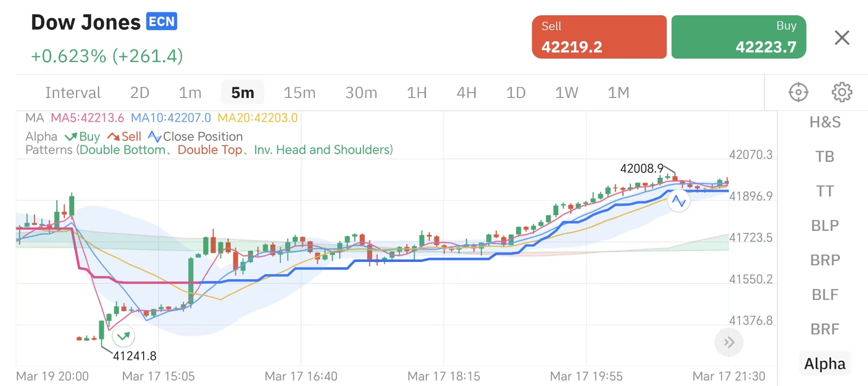Open chart settings gear icon
The image size is (868, 386).
coord(841,92)
